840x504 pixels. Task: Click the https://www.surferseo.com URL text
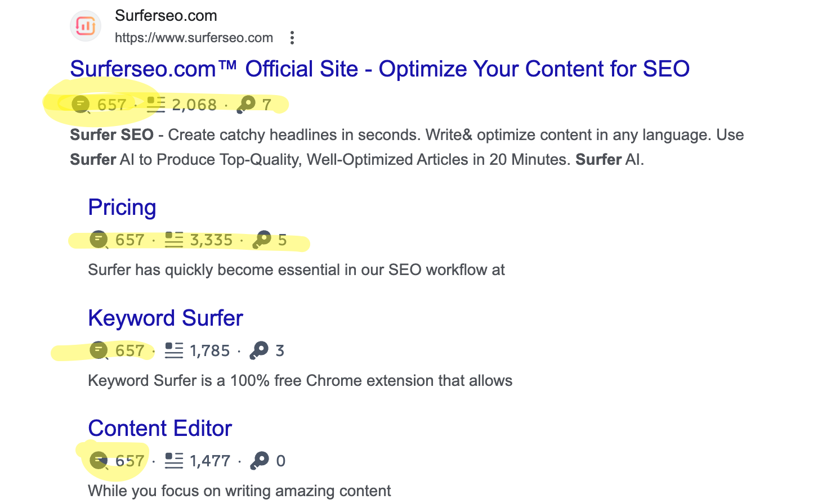[x=194, y=38]
